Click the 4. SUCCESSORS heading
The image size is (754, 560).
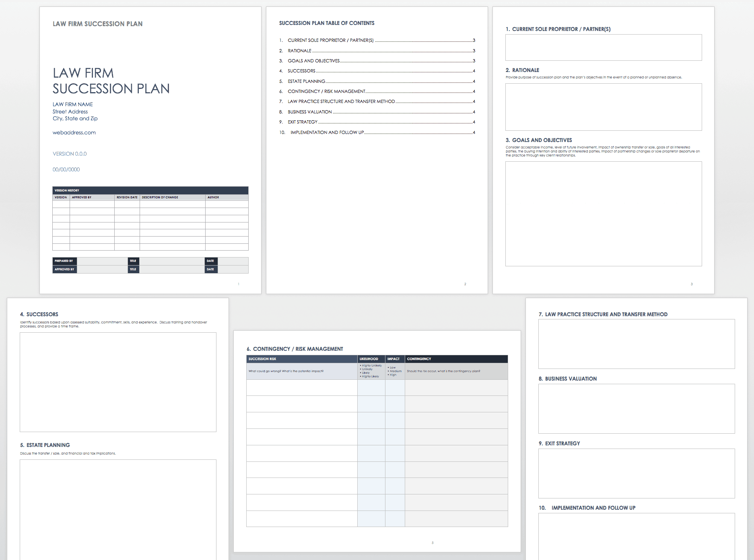(x=39, y=314)
